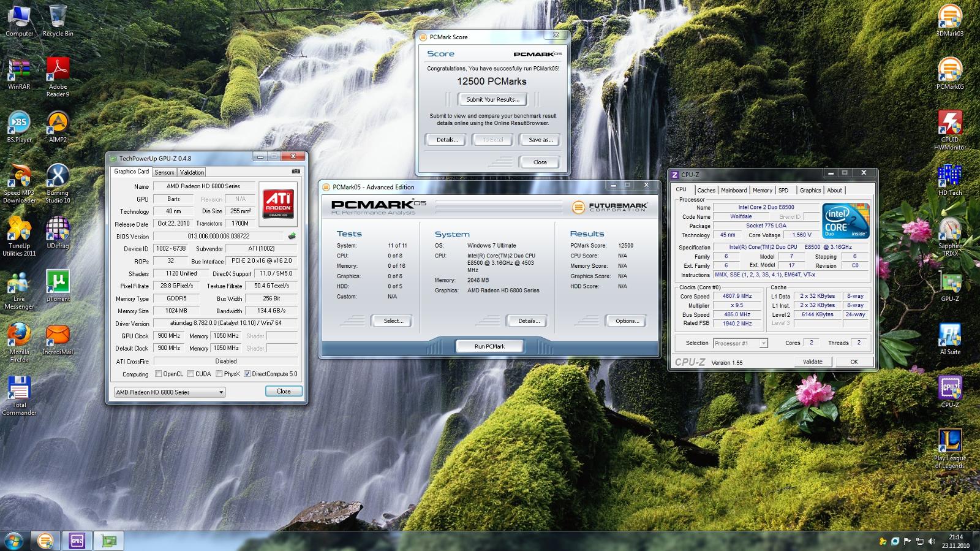Launch IncrediMail desktop icon
The image size is (980, 551).
coord(58,339)
